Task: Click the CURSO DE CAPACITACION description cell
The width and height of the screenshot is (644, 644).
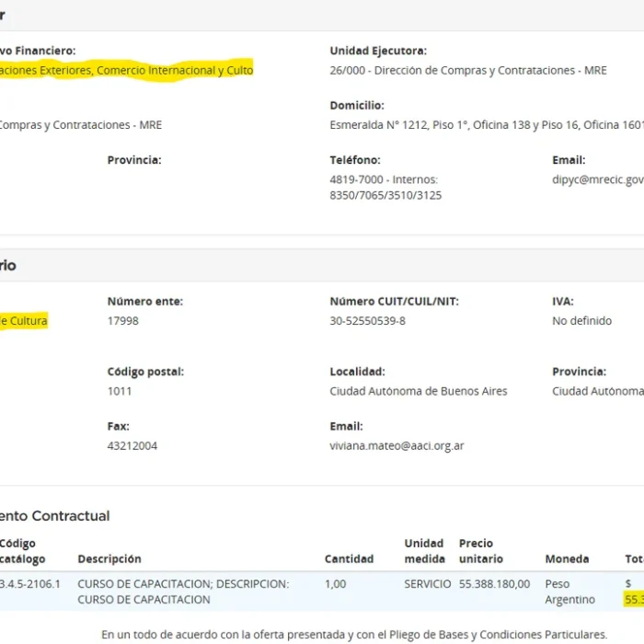Action: coord(182,592)
